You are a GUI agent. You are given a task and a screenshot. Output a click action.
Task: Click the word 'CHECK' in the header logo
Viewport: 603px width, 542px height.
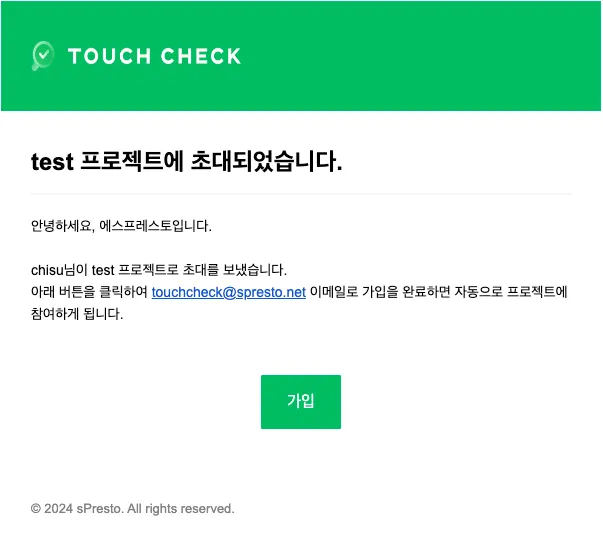(201, 56)
